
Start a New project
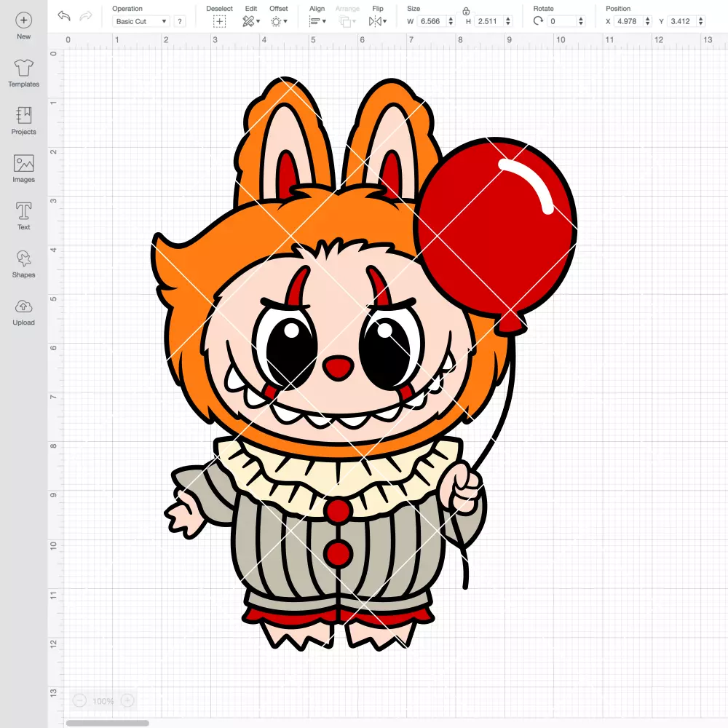[23, 26]
